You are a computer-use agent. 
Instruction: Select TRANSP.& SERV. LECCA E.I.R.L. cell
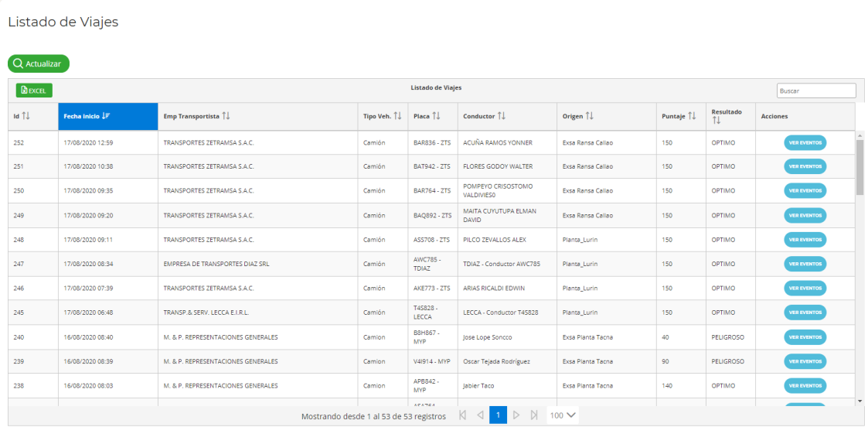click(x=257, y=313)
